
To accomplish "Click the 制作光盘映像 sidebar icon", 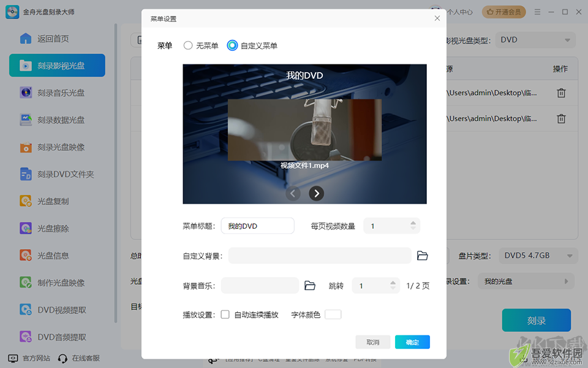I will [x=26, y=282].
